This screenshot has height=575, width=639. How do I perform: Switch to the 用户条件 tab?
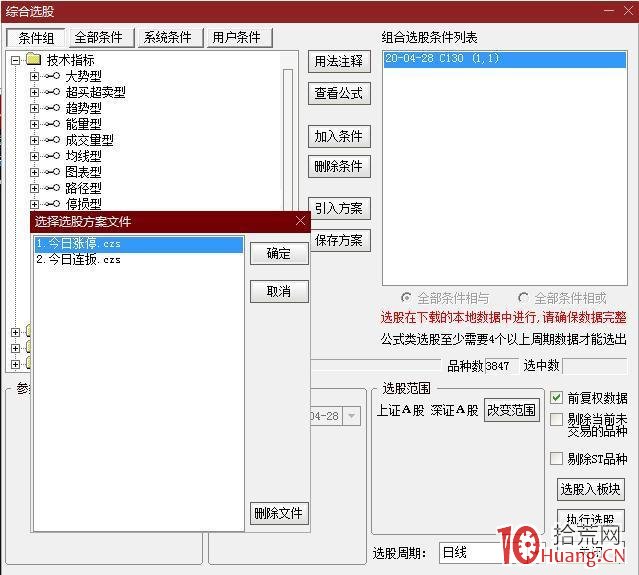[x=240, y=37]
